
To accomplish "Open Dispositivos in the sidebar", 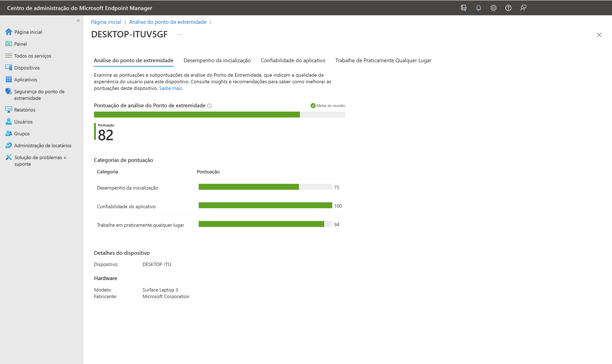I will click(x=27, y=68).
